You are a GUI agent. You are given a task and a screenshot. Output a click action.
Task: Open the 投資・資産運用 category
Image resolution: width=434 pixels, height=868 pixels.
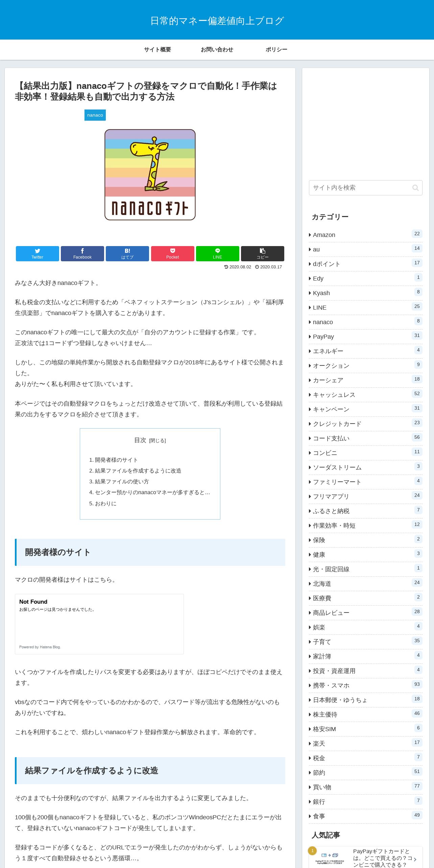click(x=366, y=671)
